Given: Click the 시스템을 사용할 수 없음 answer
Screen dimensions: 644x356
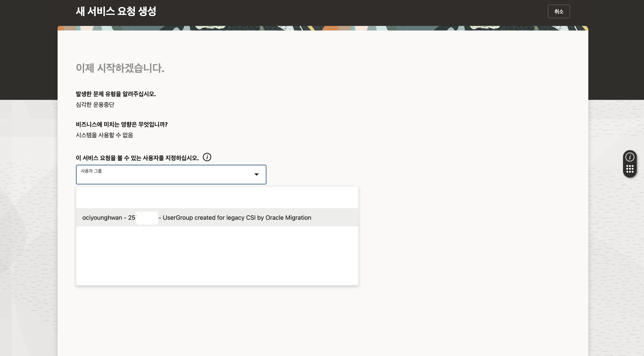Looking at the screenshot, I should 104,135.
